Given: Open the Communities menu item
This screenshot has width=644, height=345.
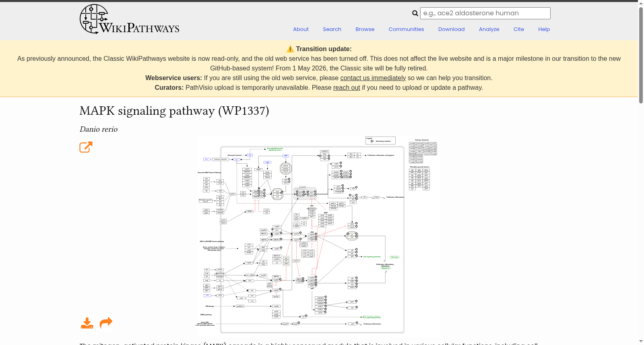Looking at the screenshot, I should 406,29.
